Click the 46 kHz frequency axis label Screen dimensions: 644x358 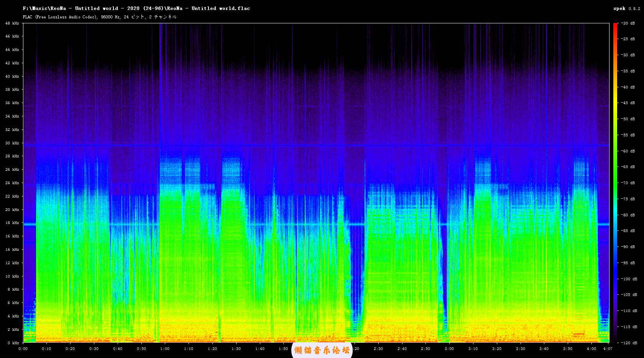coord(12,36)
